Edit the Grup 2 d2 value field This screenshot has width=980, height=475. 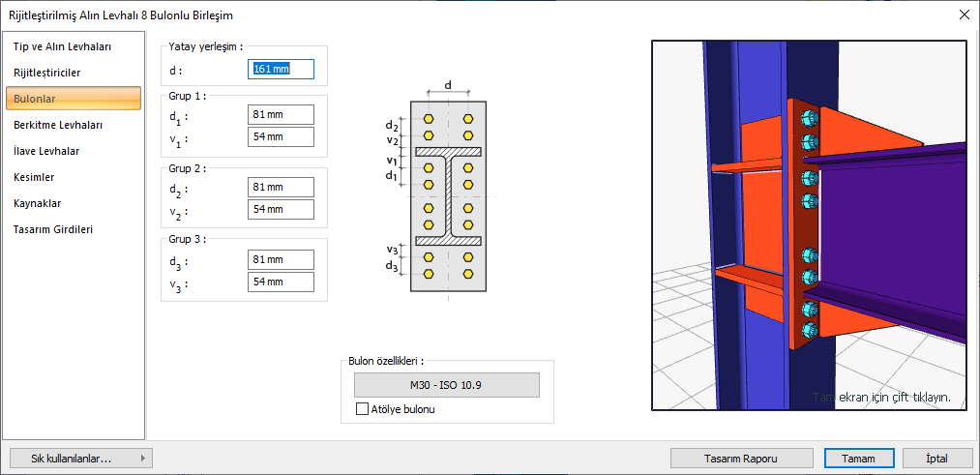tap(281, 187)
